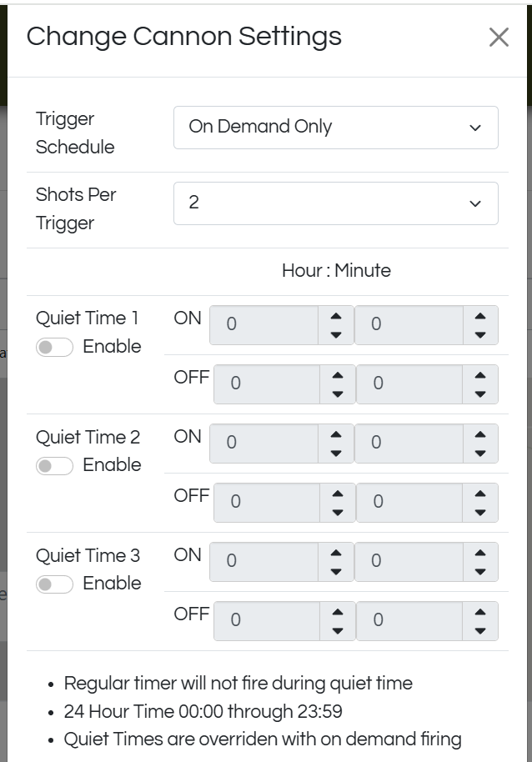Click Quiet Time 2 OFF minute field
Screen dimensions: 532x762
[409, 502]
